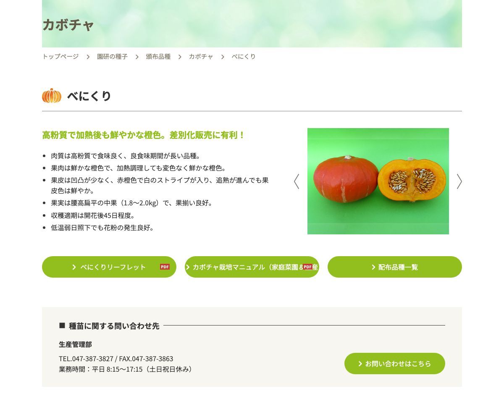Open the お問い合わせはこちら contact button
Image resolution: width=504 pixels, height=420 pixels.
[395, 364]
